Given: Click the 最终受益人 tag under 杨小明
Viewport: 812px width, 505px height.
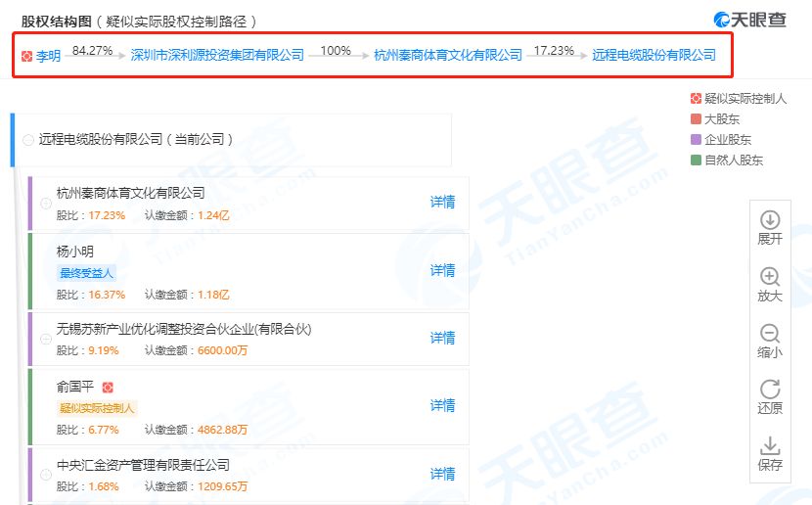Looking at the screenshot, I should pyautogui.click(x=86, y=273).
